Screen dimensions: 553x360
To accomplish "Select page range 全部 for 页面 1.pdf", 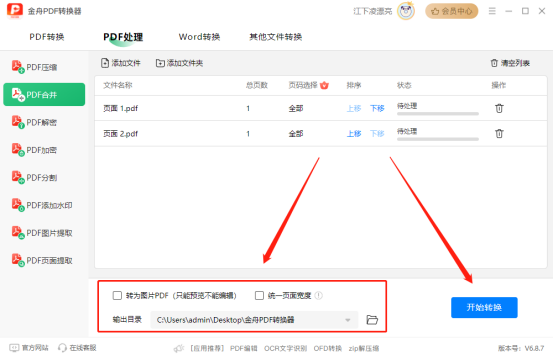I will [296, 108].
